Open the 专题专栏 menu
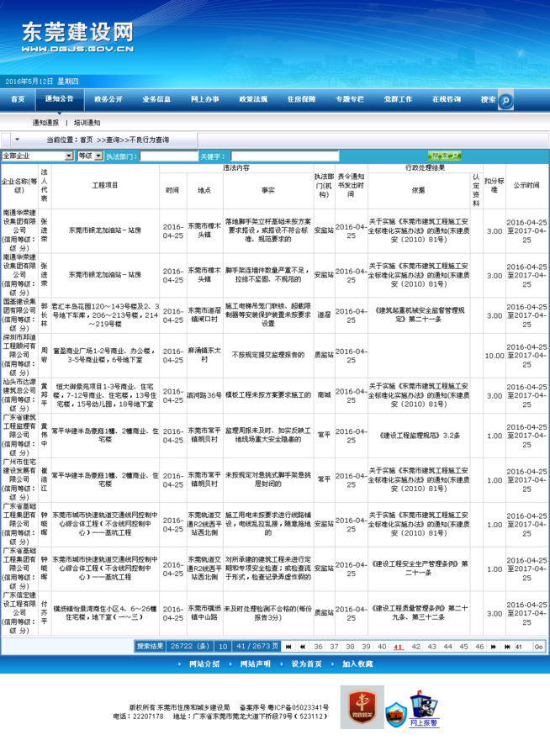The width and height of the screenshot is (550, 756). (350, 99)
